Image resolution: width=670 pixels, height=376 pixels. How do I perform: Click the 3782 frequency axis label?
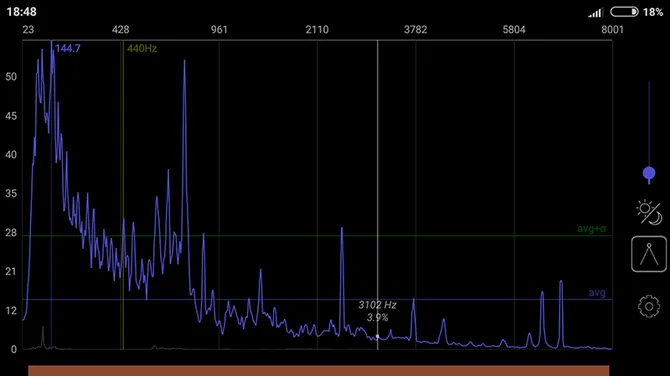(x=415, y=29)
